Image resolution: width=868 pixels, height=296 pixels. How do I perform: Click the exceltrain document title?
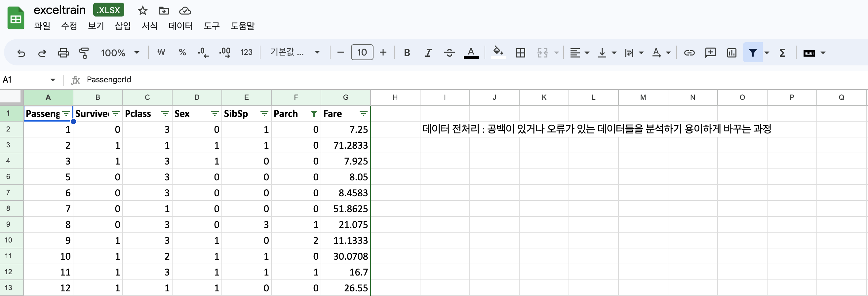(x=59, y=10)
